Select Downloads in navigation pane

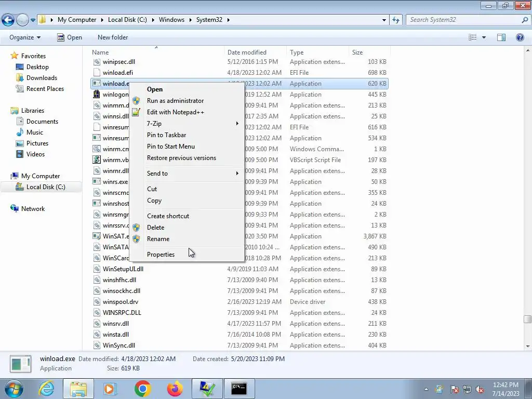pyautogui.click(x=42, y=78)
